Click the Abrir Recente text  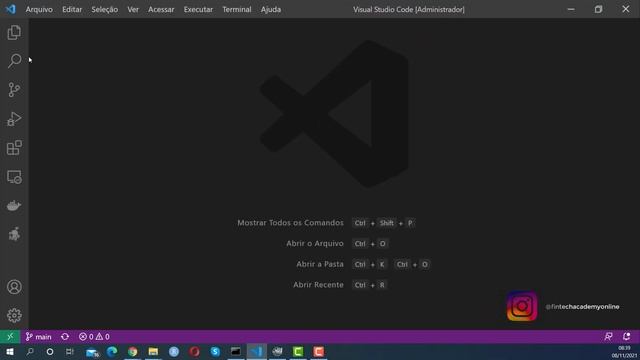click(318, 285)
